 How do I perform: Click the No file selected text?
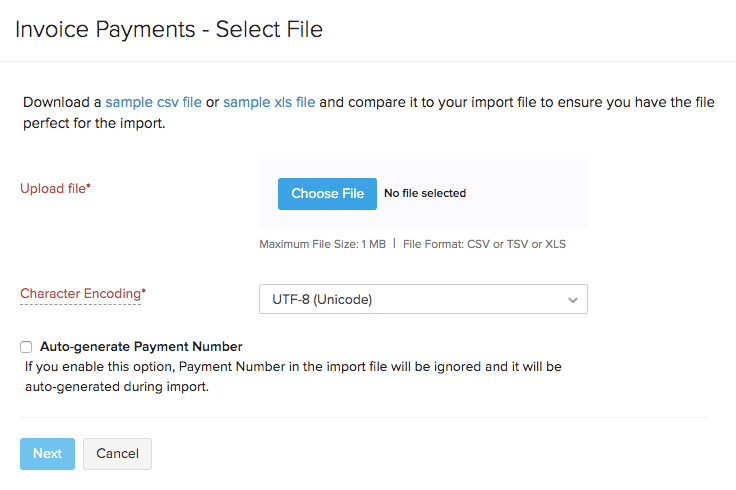coord(425,194)
